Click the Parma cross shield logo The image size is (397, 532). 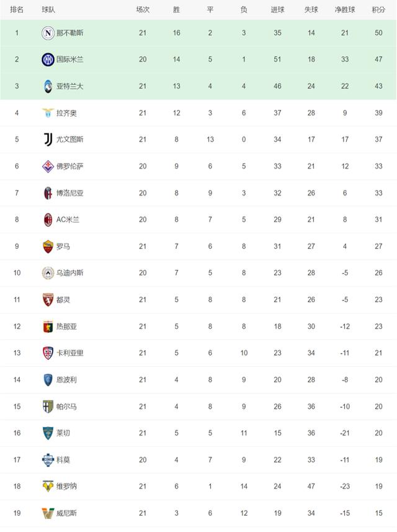click(x=48, y=407)
